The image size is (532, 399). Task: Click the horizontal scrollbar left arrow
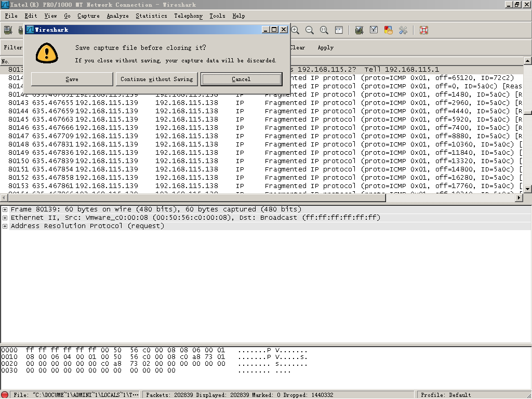[x=4, y=197]
